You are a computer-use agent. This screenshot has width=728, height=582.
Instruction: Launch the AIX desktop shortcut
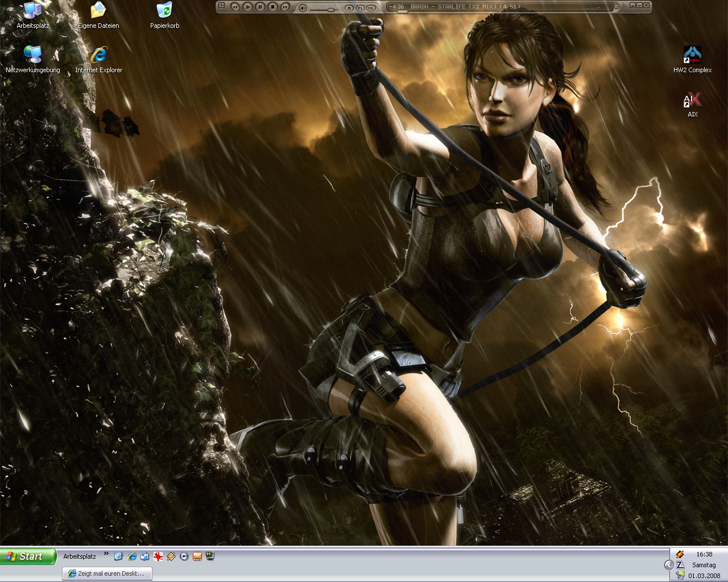pyautogui.click(x=692, y=104)
